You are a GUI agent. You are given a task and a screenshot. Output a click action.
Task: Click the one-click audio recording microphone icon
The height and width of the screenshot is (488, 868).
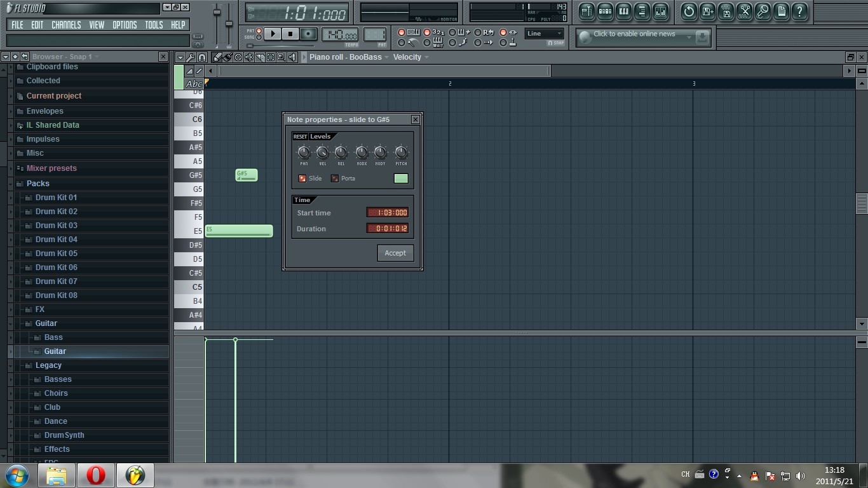click(763, 11)
